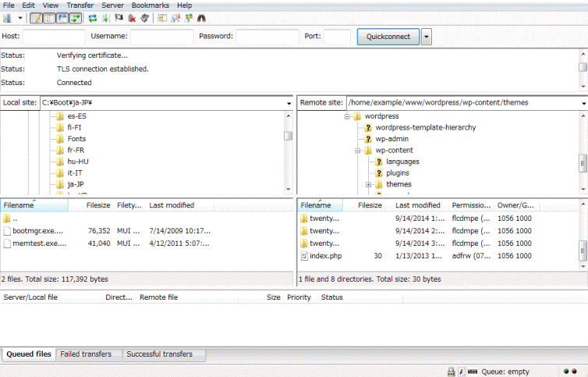This screenshot has height=377, width=588.
Task: Click the Port input field
Action: coord(337,37)
